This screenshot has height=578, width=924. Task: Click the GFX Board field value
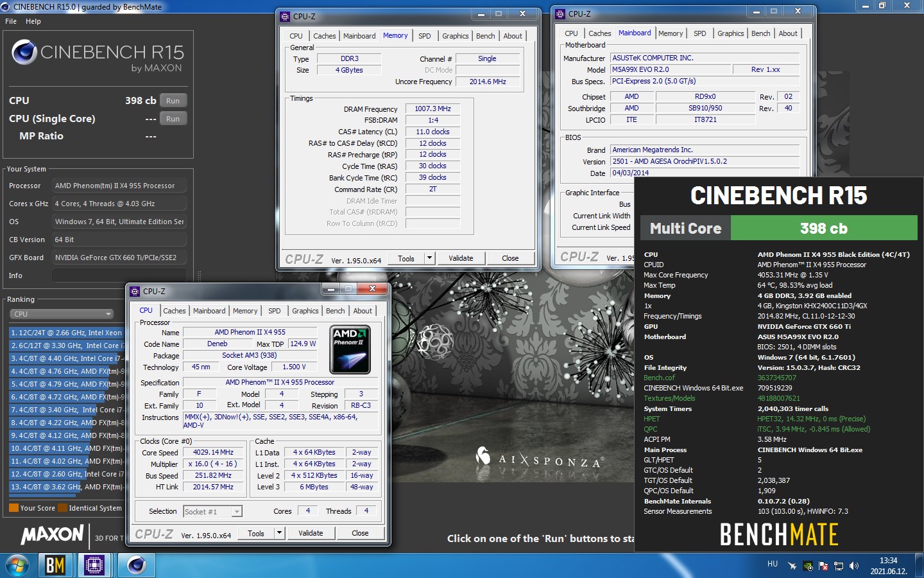pos(119,258)
